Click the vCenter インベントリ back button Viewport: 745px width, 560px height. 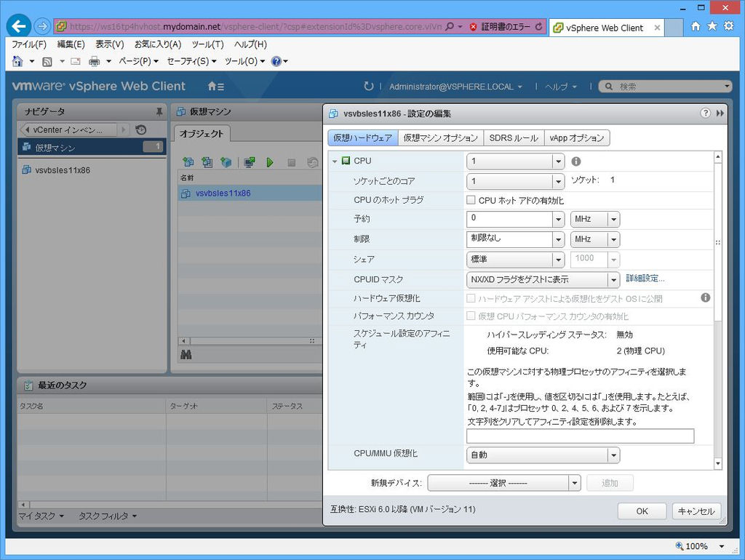(68, 129)
